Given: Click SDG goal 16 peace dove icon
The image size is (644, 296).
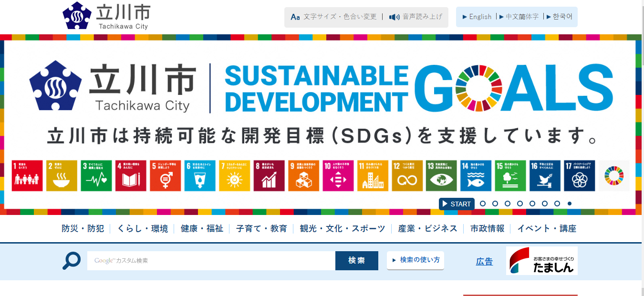Looking at the screenshot, I should (x=545, y=176).
